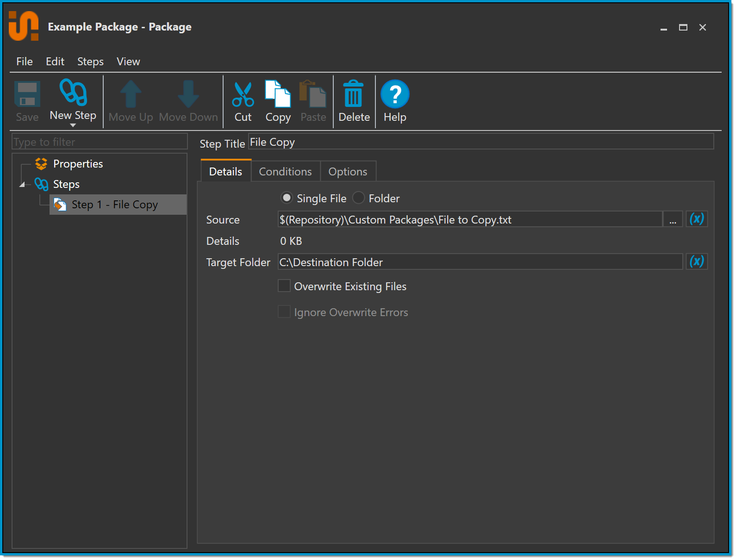Click the Properties tree node icon
The image size is (736, 560).
41,164
